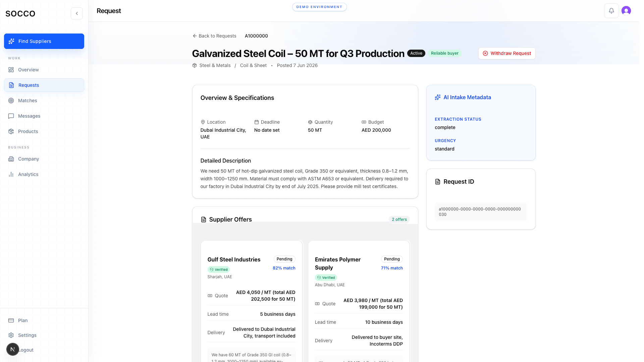This screenshot has width=644, height=362.
Task: Go to Matches page
Action: click(44, 101)
